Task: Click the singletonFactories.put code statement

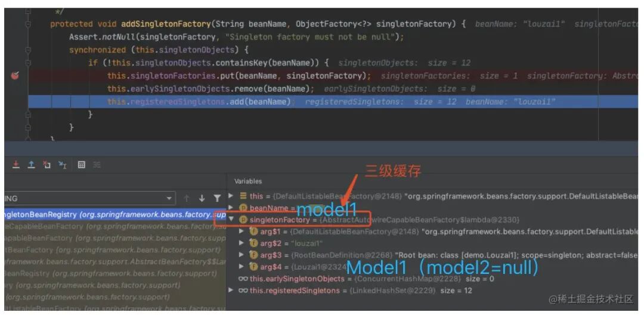Action: click(x=239, y=76)
